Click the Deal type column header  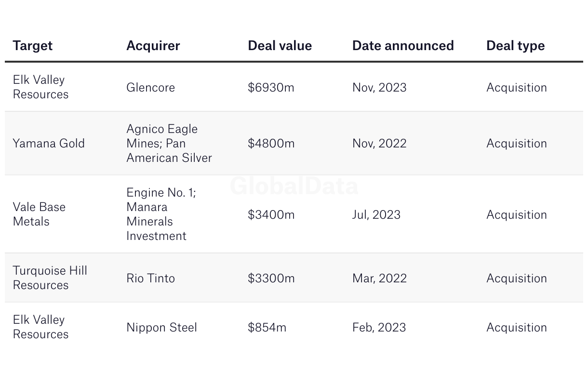(516, 46)
